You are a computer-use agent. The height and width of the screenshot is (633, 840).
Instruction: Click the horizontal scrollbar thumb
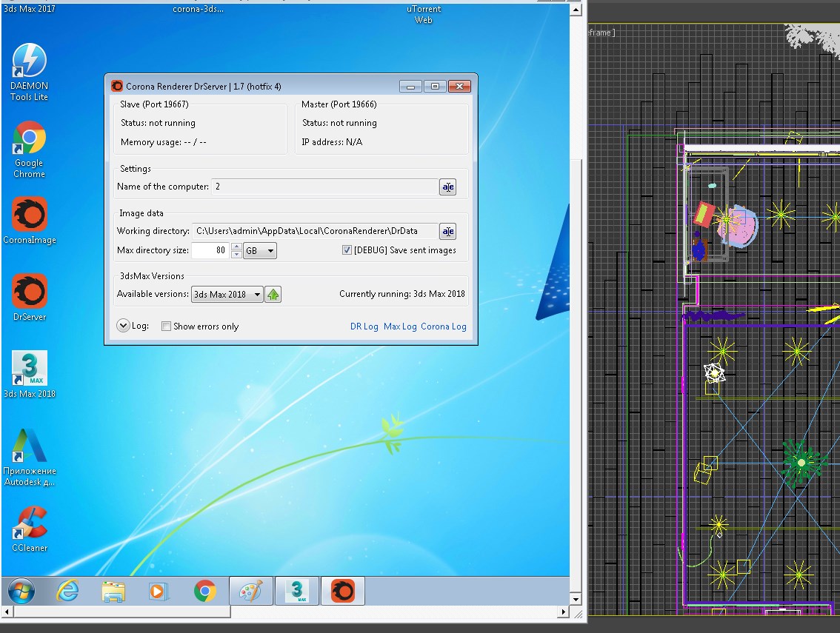click(122, 612)
